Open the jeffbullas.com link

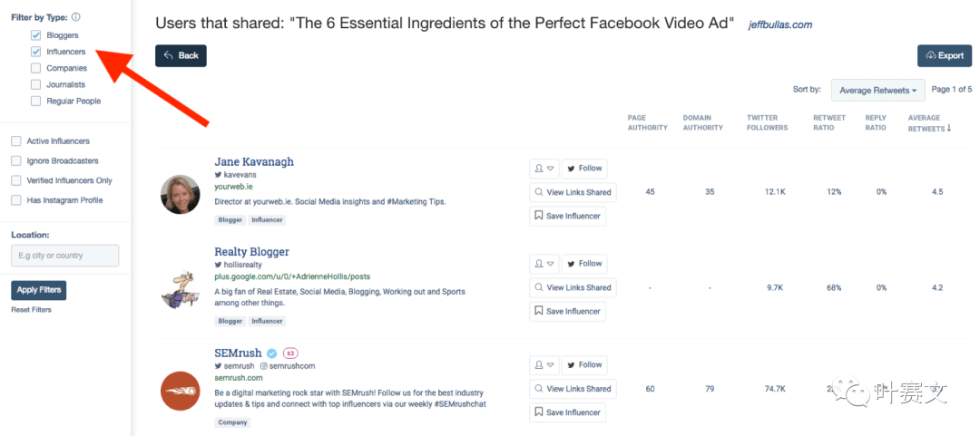click(x=779, y=24)
